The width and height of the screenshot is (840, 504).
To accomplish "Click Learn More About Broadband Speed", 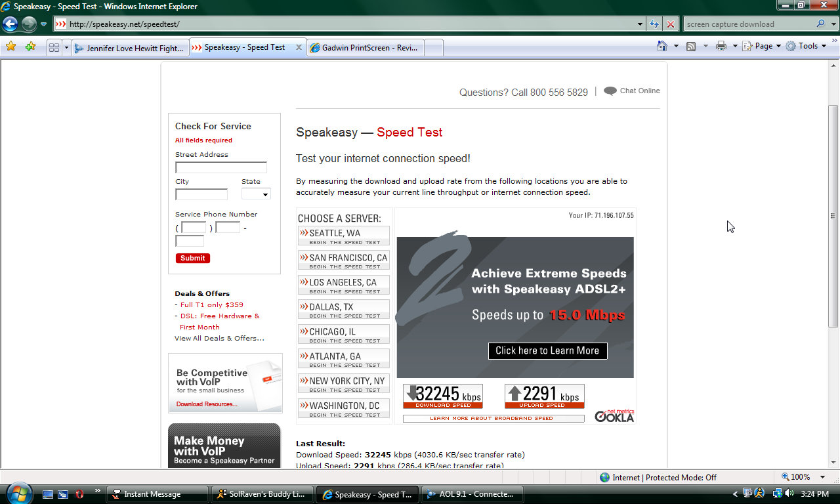I will (x=493, y=418).
